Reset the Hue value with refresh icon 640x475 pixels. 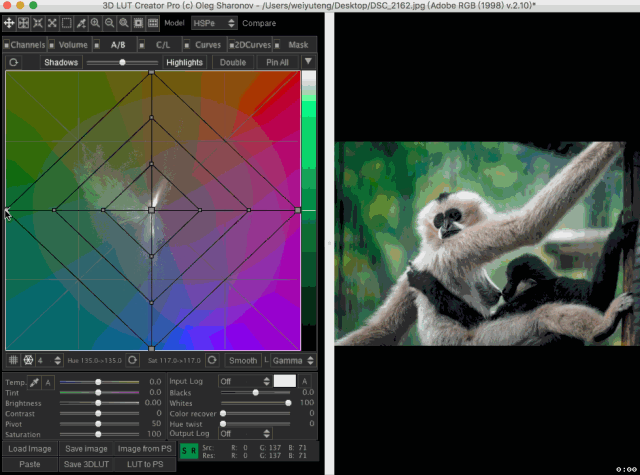coord(132,360)
